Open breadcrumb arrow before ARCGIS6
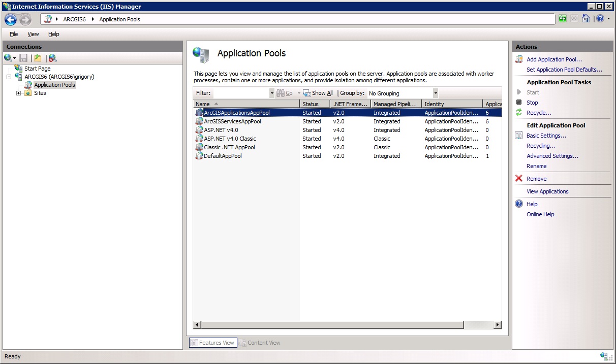The height and width of the screenshot is (364, 616). click(x=57, y=19)
